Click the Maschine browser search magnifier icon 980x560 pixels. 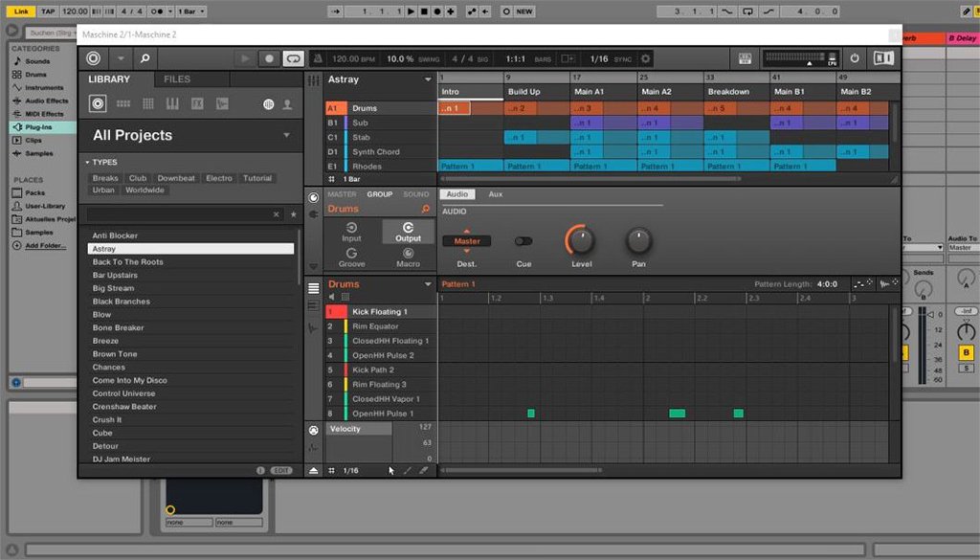145,58
